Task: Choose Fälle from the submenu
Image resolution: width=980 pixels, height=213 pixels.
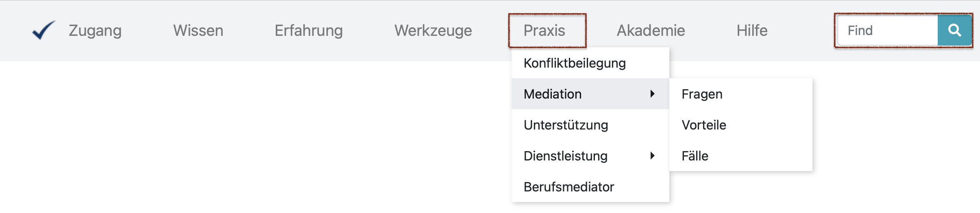Action: tap(695, 156)
